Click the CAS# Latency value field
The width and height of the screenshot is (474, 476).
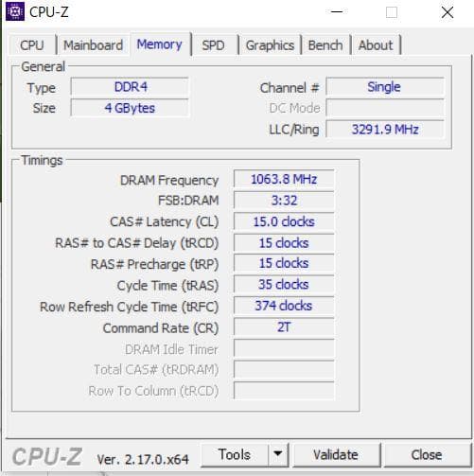284,221
